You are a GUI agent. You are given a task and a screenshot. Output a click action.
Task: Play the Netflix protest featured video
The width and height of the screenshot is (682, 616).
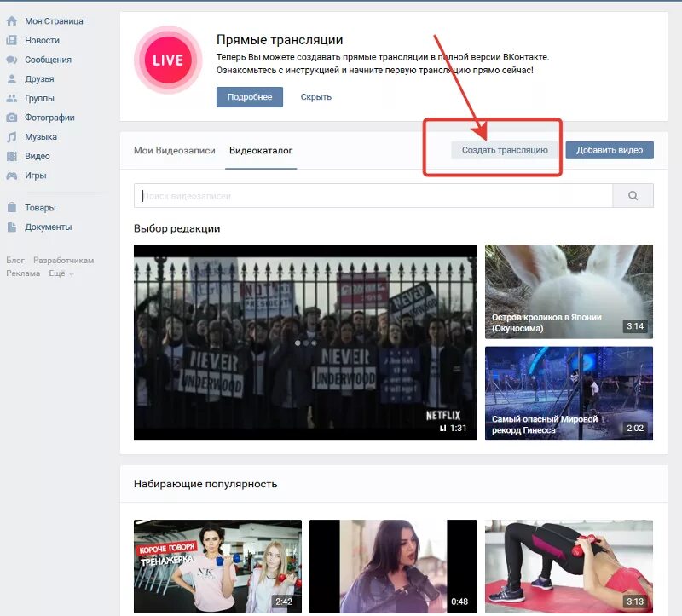[305, 343]
